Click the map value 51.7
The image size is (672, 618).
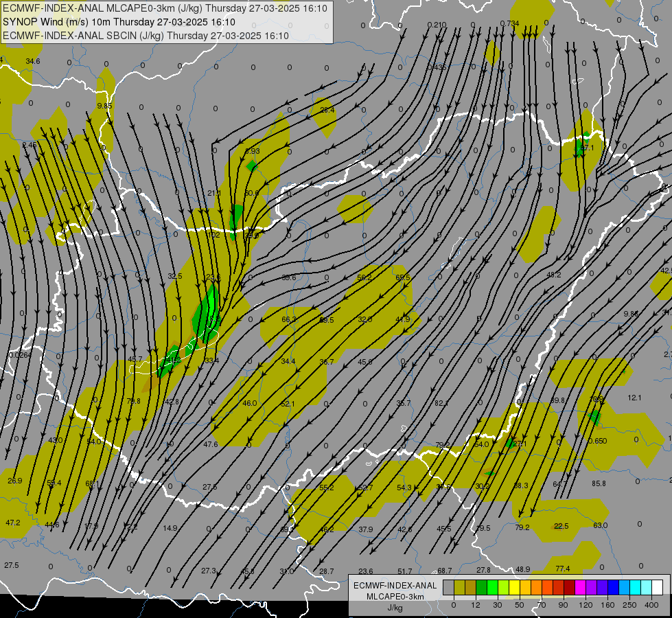(404, 571)
